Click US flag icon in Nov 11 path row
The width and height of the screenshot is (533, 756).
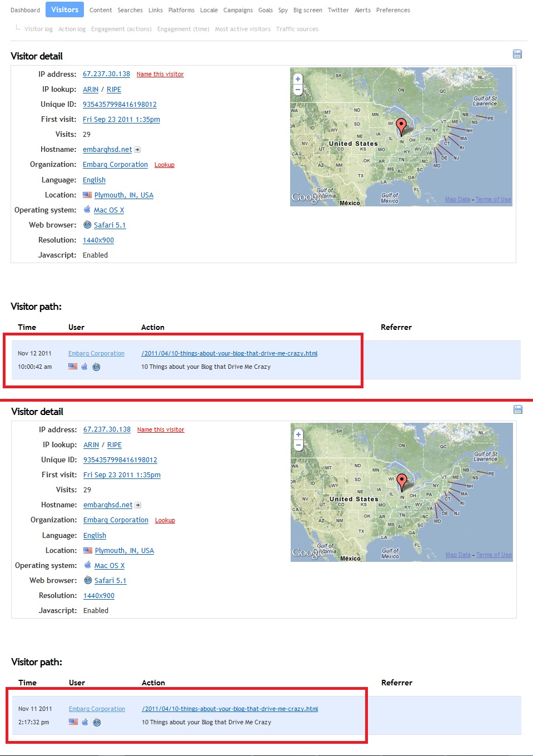(x=73, y=722)
